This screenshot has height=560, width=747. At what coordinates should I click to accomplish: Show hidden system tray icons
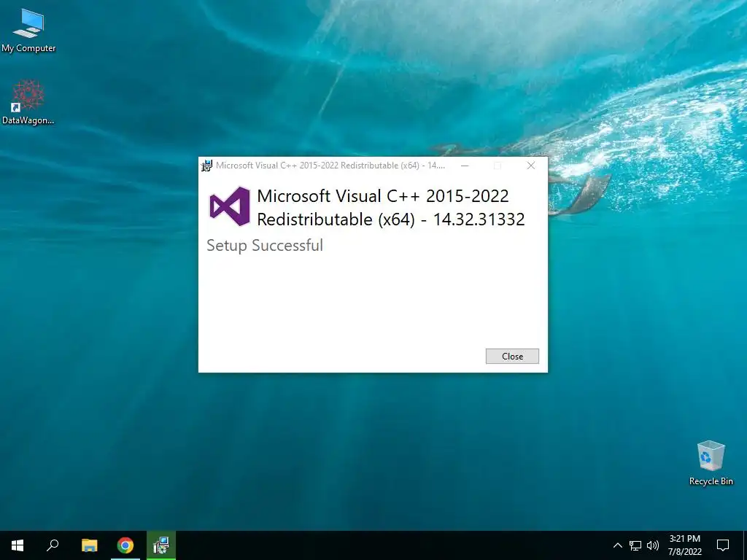pyautogui.click(x=617, y=545)
